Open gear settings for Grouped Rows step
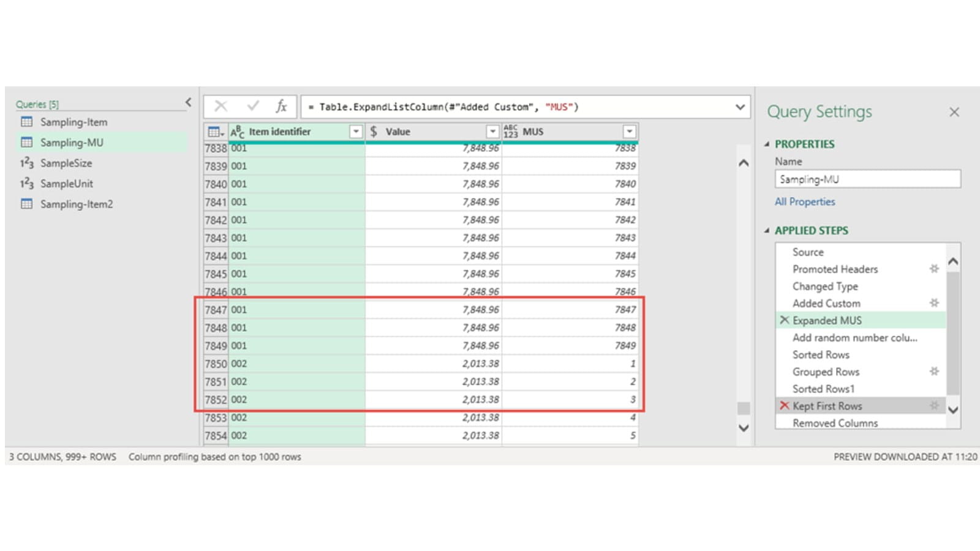Viewport: 980px width, 551px height. 934,372
